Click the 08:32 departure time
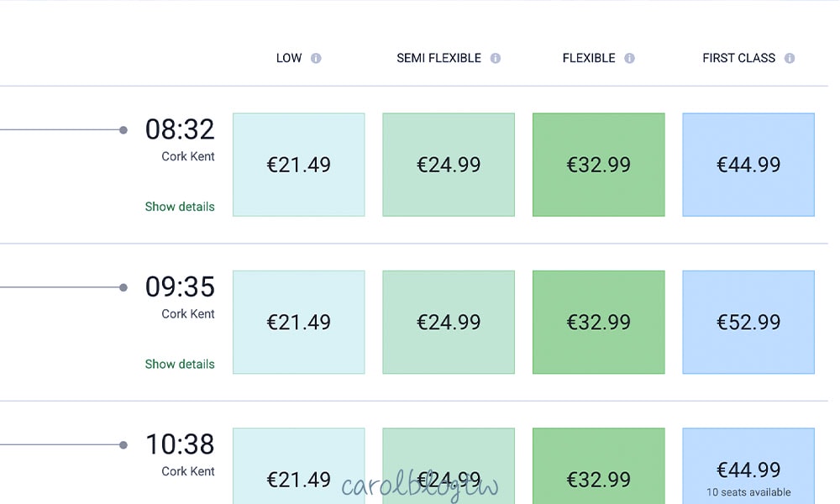The width and height of the screenshot is (840, 504). pyautogui.click(x=180, y=129)
